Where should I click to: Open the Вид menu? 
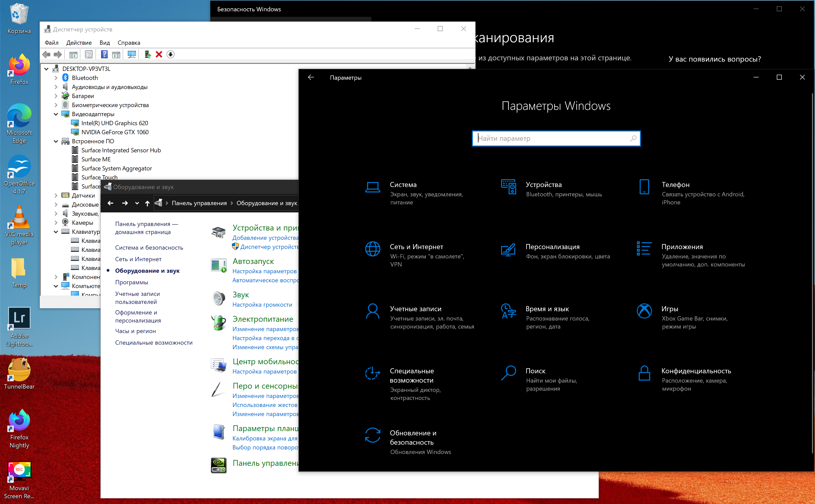point(105,43)
